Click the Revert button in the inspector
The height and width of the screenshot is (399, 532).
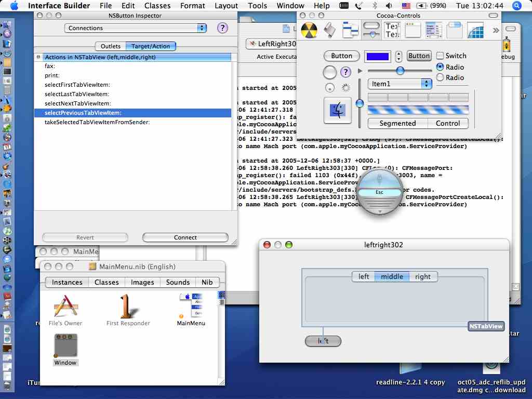tap(85, 237)
